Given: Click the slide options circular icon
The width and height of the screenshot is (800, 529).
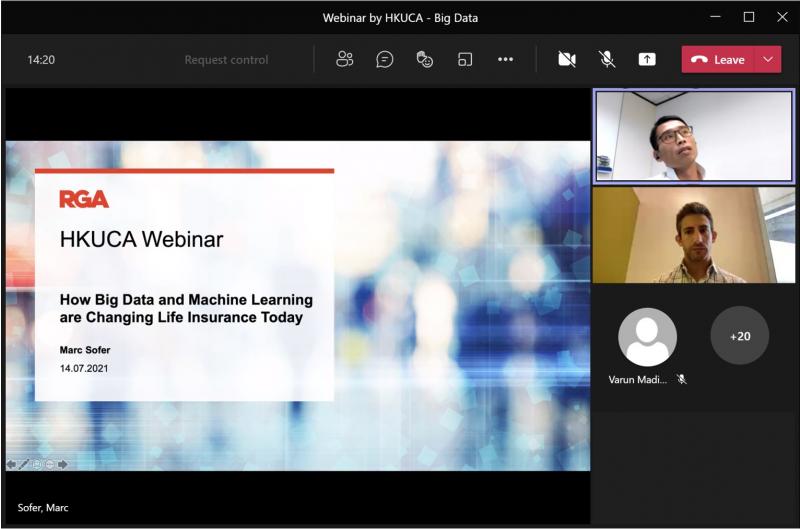Looking at the screenshot, I should pos(49,464).
